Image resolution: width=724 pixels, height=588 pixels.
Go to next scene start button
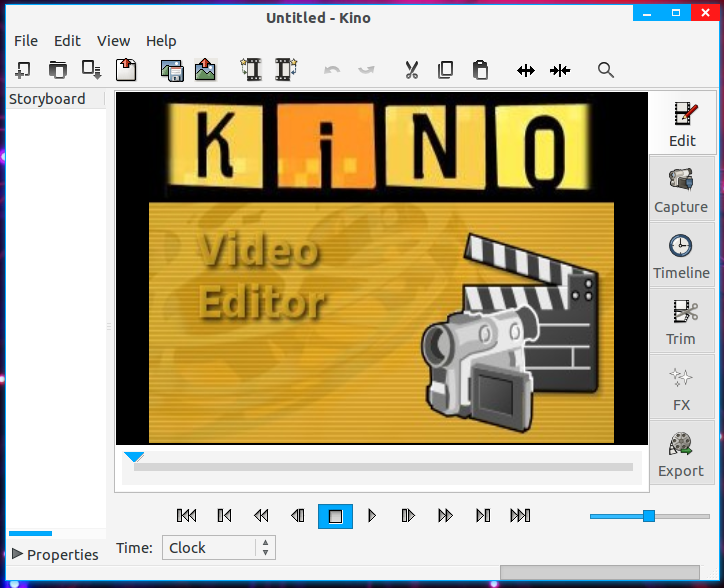(483, 515)
